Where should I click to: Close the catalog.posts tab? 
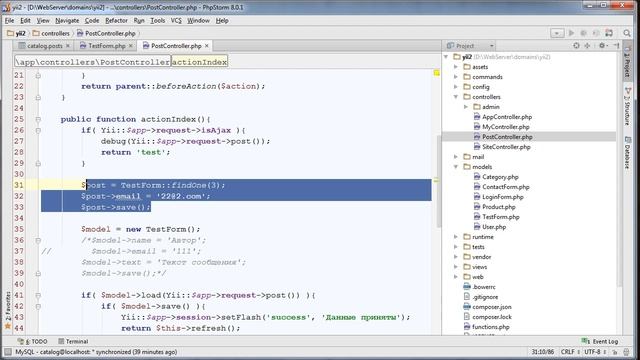click(x=68, y=46)
